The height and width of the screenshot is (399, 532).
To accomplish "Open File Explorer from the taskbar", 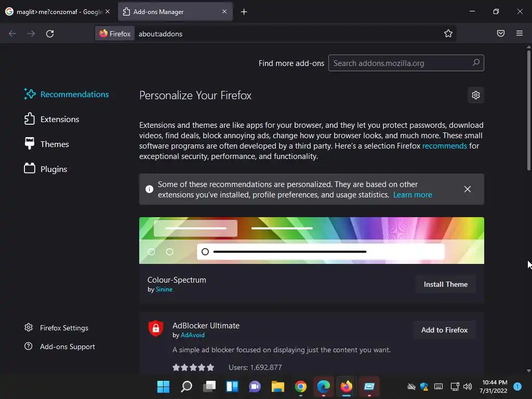I will [277, 387].
